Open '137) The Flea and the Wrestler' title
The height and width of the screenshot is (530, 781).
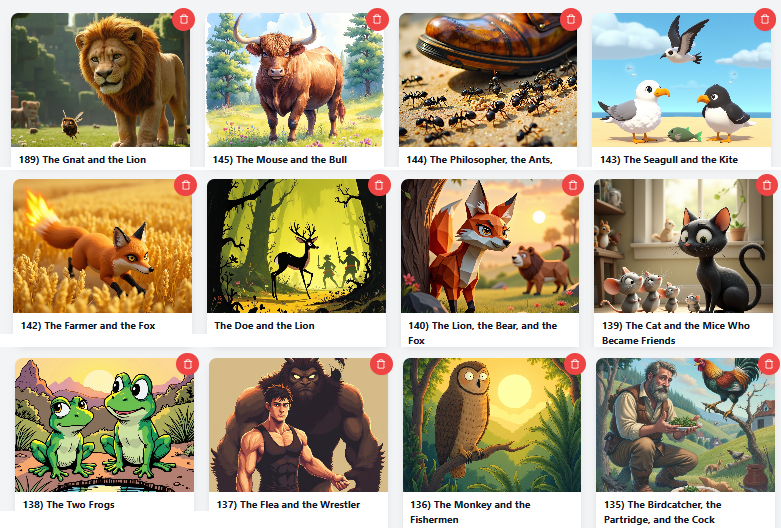pyautogui.click(x=288, y=505)
